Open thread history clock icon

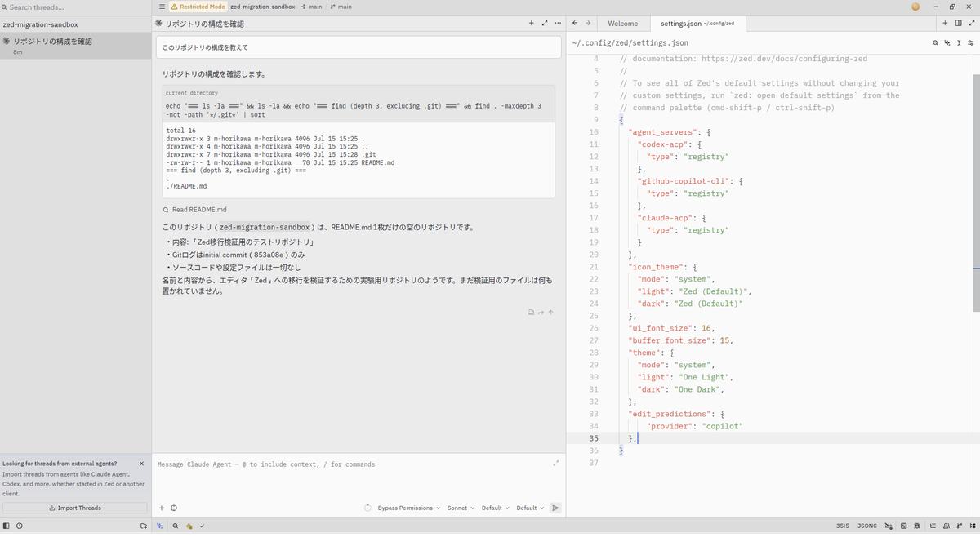[x=20, y=526]
